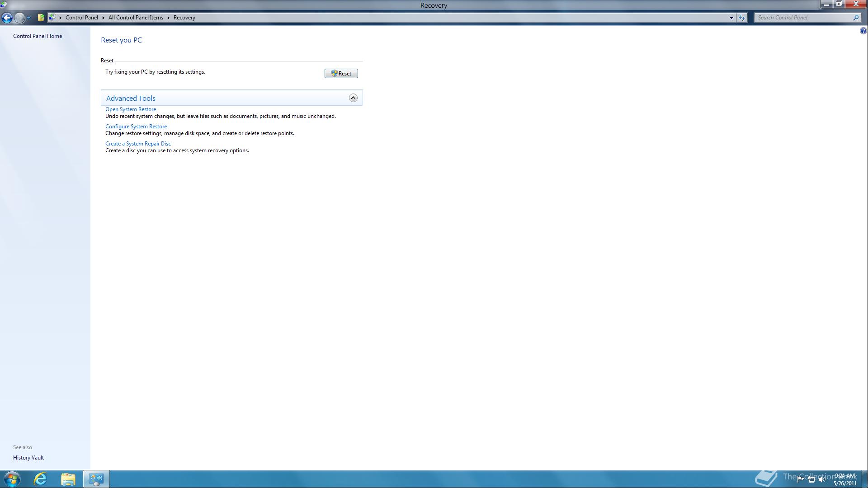Screen dimensions: 868x488
Task: Restore down the Recovery window
Action: click(x=839, y=5)
